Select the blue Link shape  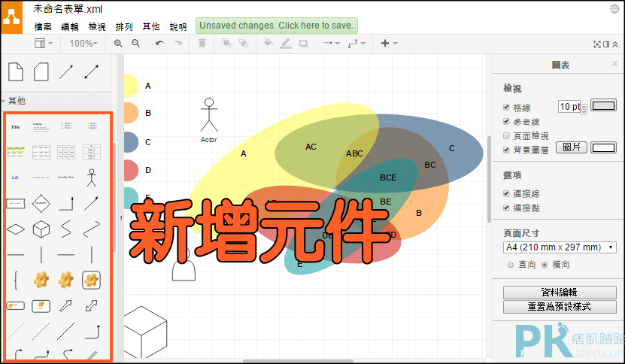15,177
